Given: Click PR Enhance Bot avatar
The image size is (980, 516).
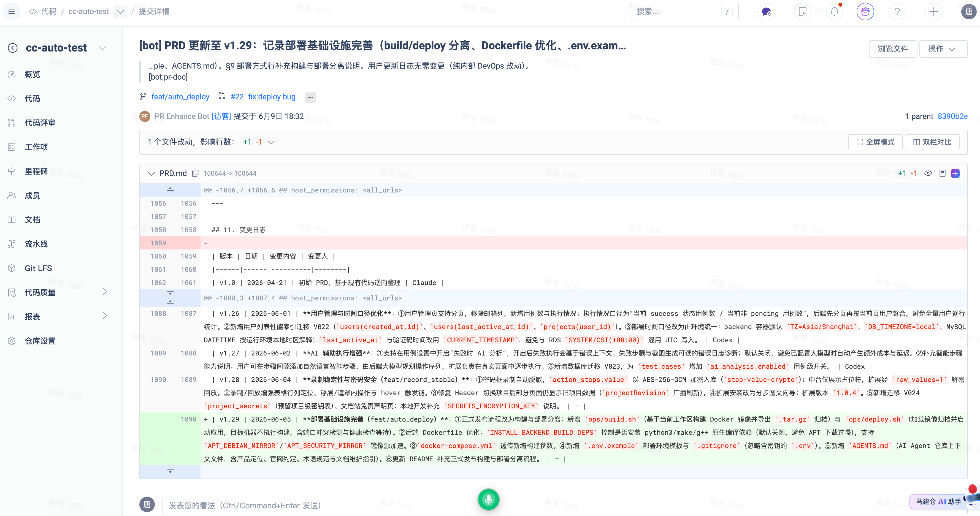Looking at the screenshot, I should (x=145, y=117).
